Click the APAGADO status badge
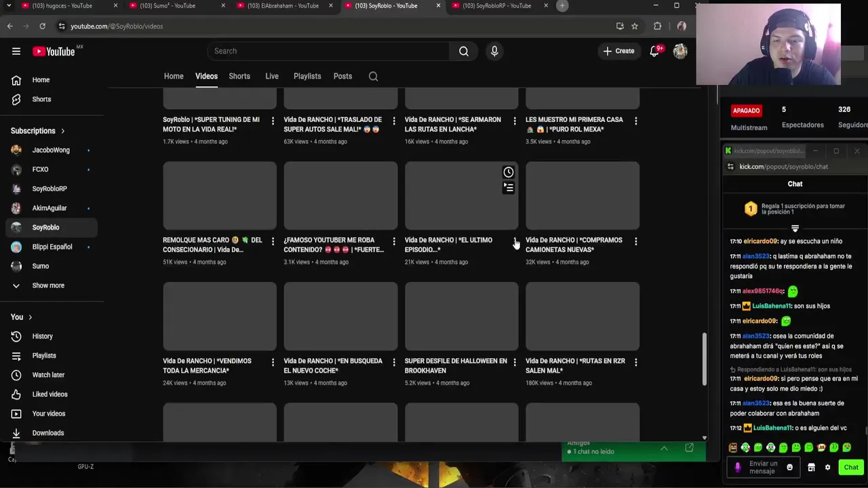 746,110
